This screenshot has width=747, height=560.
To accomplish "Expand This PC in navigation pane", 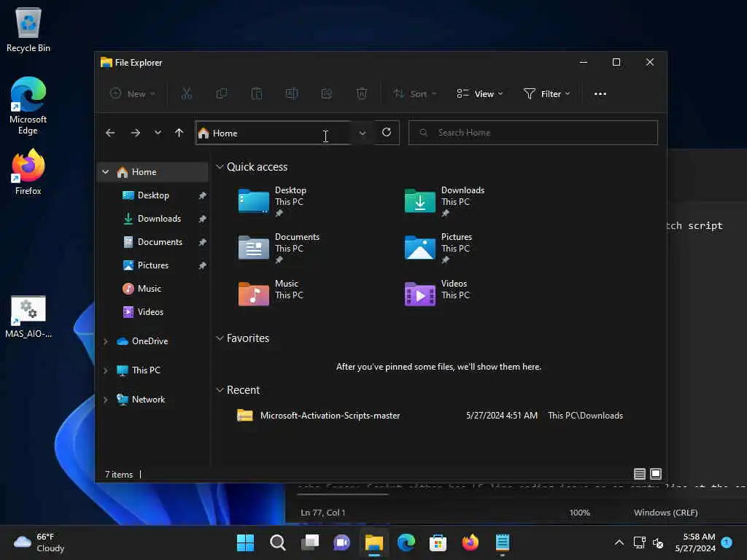I will point(106,370).
